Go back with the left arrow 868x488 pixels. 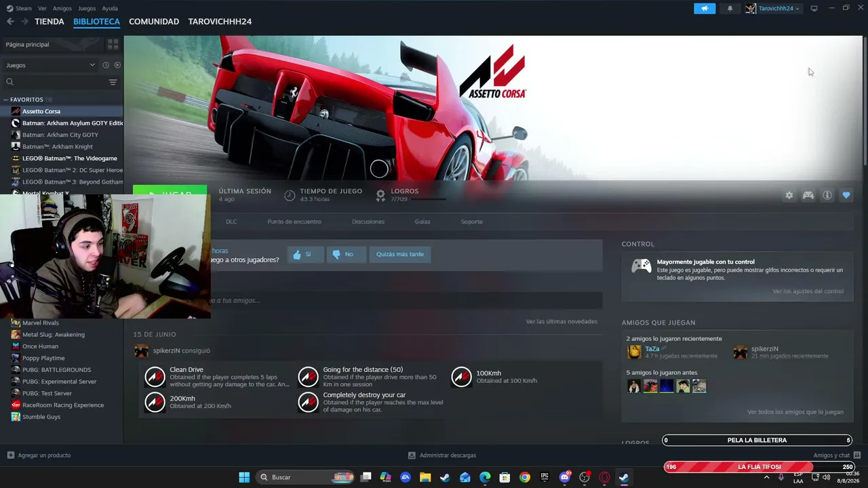pyautogui.click(x=10, y=22)
